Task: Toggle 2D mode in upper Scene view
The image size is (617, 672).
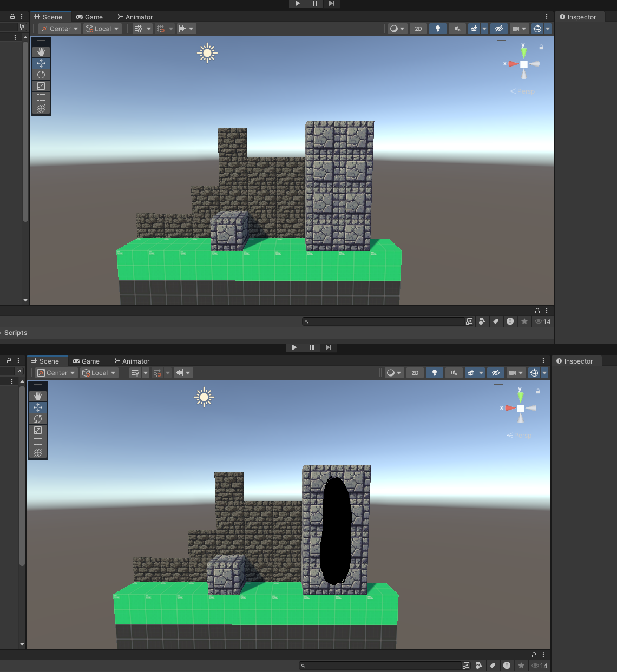Action: pos(418,29)
